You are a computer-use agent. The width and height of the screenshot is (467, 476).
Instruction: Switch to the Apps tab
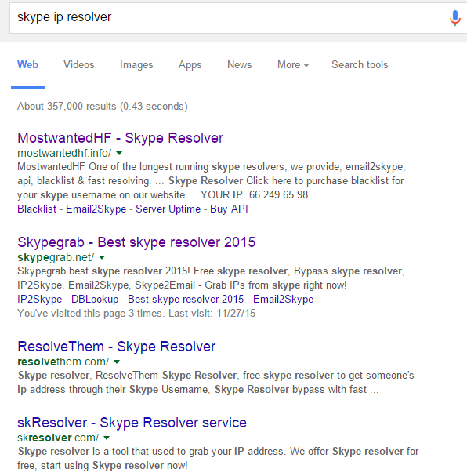tap(190, 65)
